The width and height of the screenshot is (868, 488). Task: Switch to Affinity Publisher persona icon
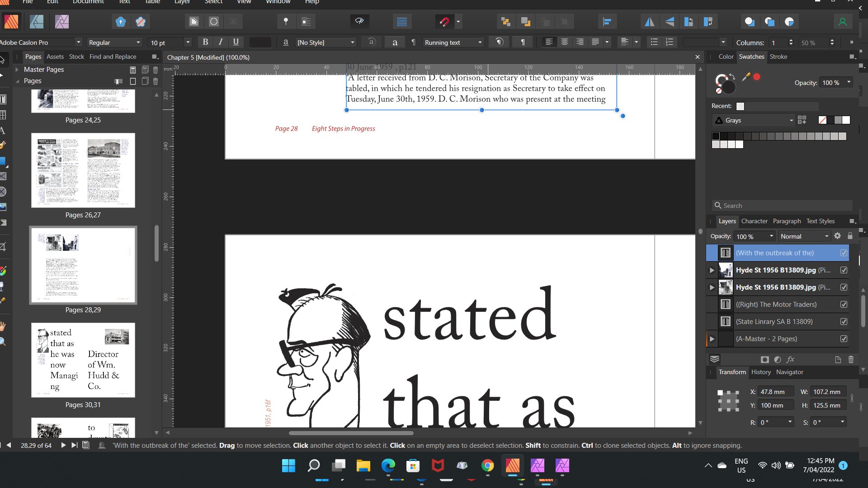pyautogui.click(x=11, y=21)
